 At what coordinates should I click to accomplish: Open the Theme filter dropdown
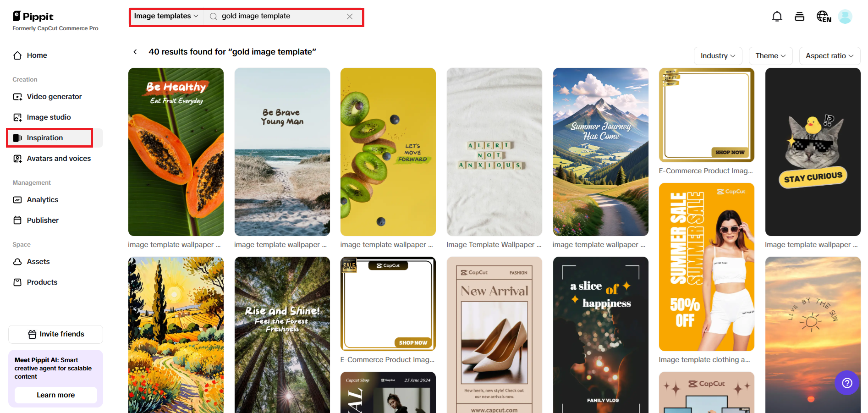[770, 56]
